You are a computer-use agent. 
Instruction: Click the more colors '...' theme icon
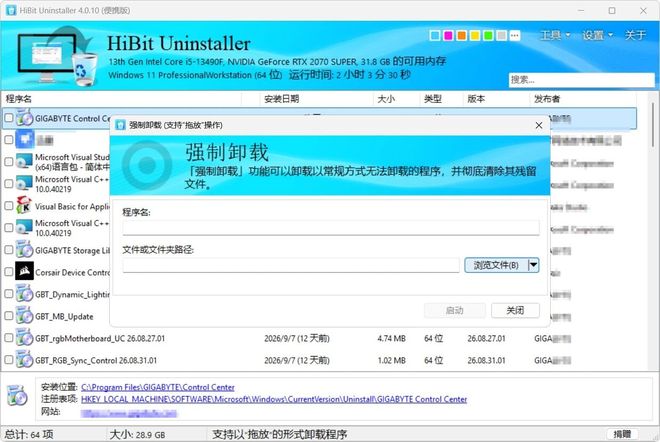(514, 36)
